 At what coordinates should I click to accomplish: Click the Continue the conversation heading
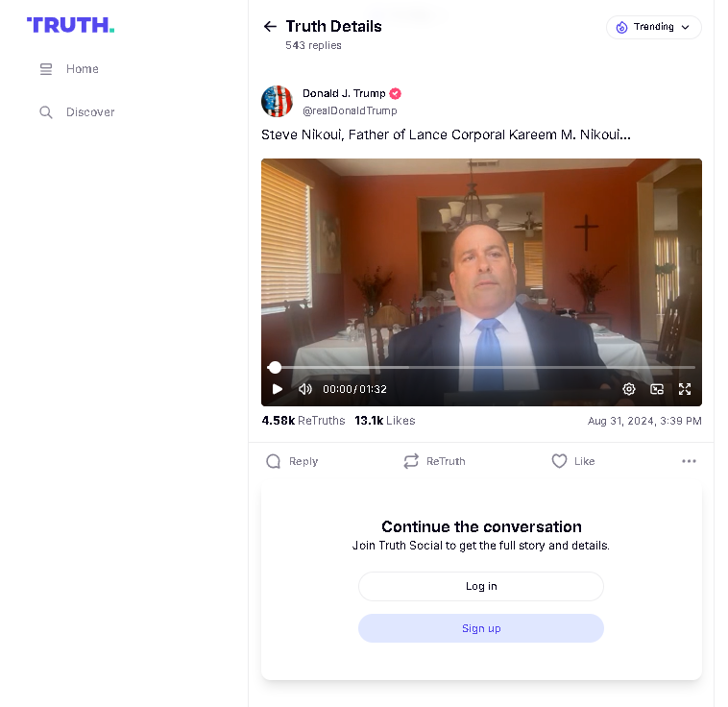pos(481,526)
